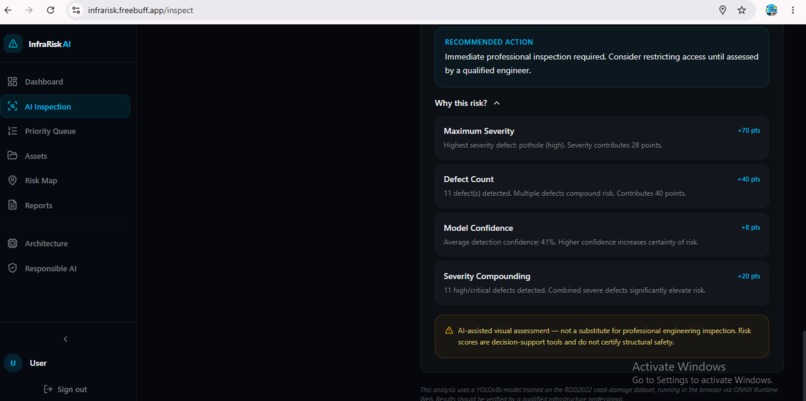The width and height of the screenshot is (806, 401).
Task: Click the Defect Count heading
Action: pyautogui.click(x=468, y=179)
